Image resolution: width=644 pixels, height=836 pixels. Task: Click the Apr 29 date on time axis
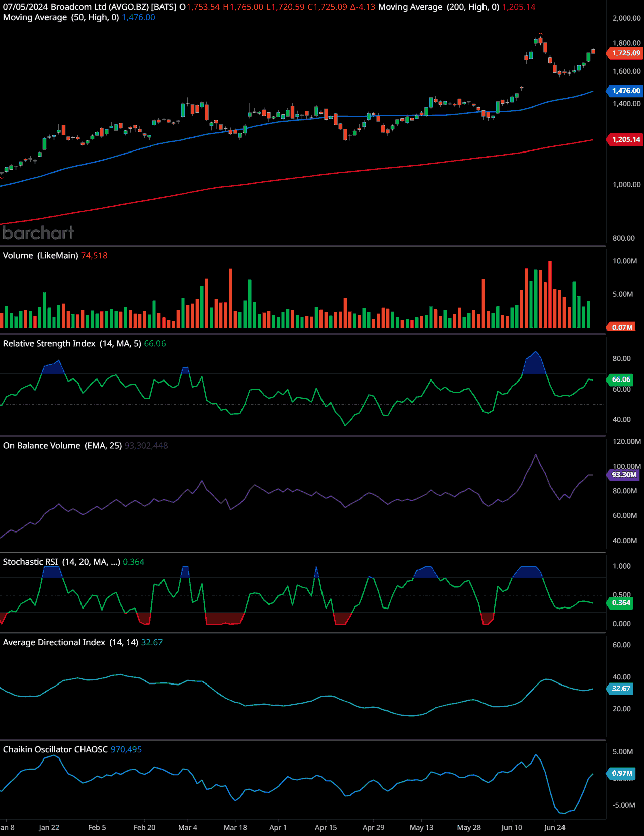pos(373,827)
